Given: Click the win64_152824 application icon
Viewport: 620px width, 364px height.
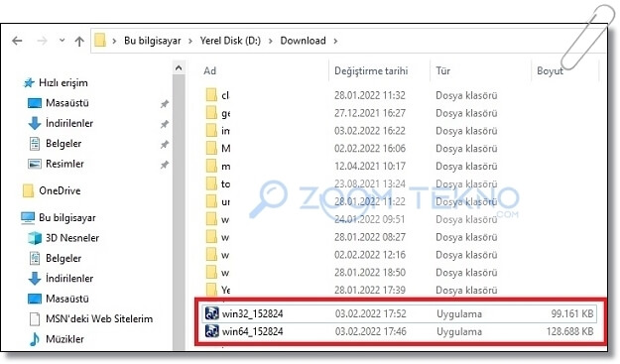Looking at the screenshot, I should coord(212,331).
